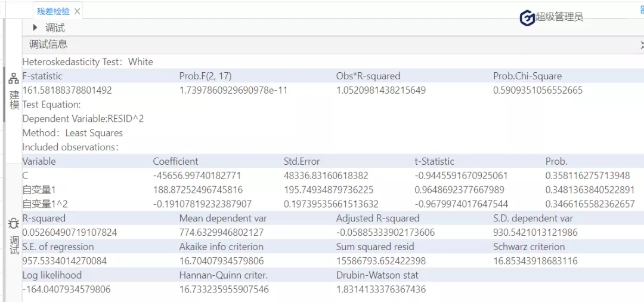
Task: Expand the 调试 disclosure triangle
Action: [x=35, y=27]
